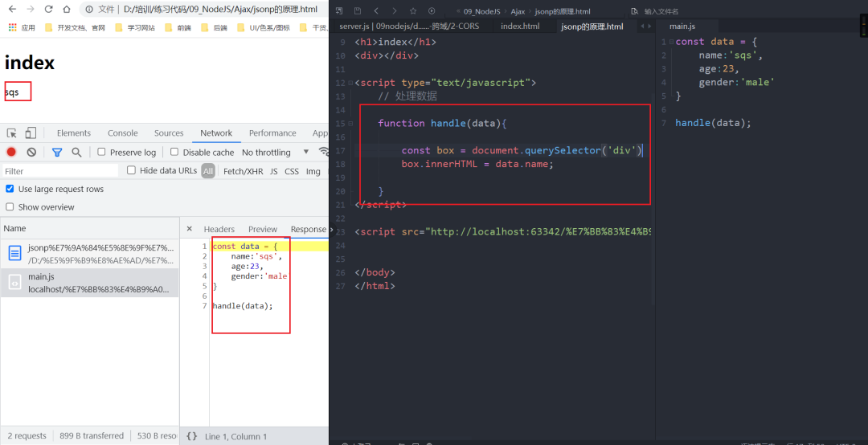Open the Headers tab of the request
This screenshot has height=445, width=868.
click(219, 229)
